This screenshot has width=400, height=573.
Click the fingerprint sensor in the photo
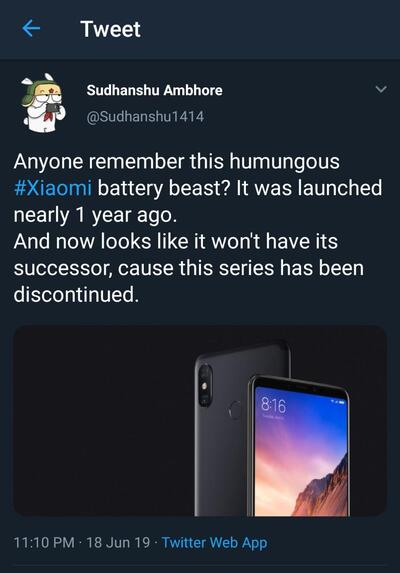tap(235, 410)
